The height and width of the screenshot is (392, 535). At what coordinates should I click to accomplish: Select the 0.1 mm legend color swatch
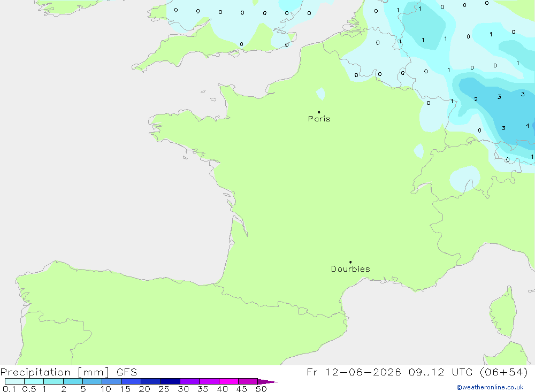click(14, 381)
